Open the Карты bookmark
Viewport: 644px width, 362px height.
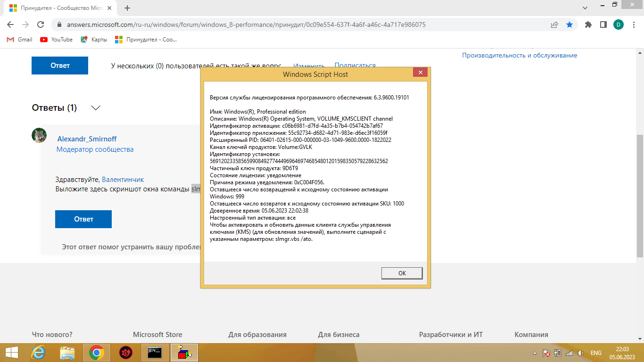click(x=94, y=40)
